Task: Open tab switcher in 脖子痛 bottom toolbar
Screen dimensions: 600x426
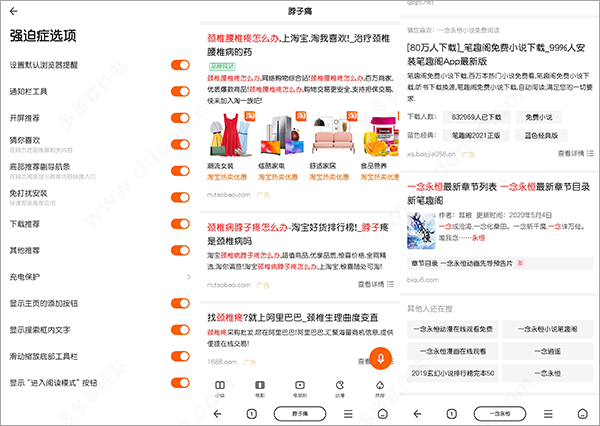Action: (251, 414)
